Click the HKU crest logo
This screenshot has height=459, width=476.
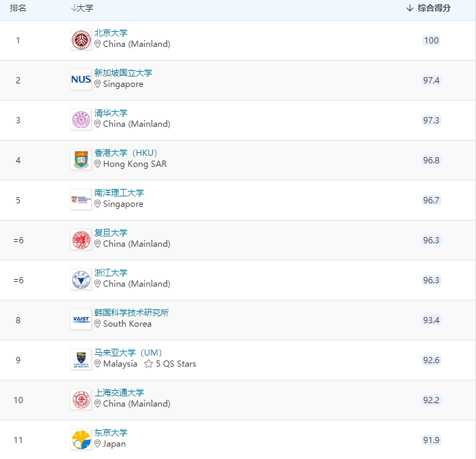(x=81, y=160)
